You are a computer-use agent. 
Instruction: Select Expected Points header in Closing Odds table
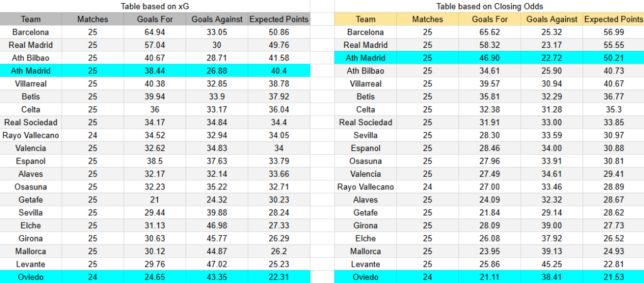[x=613, y=19]
